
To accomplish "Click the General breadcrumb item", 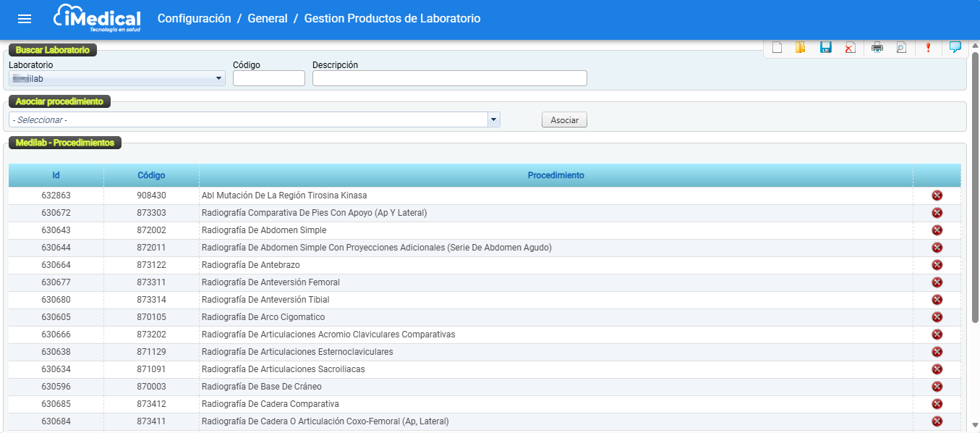I will point(267,19).
